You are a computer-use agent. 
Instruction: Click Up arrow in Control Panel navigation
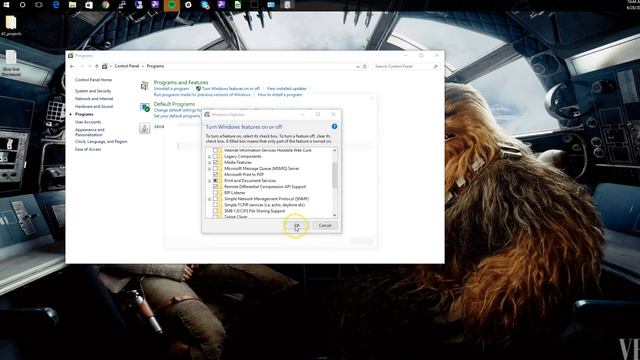click(x=97, y=66)
